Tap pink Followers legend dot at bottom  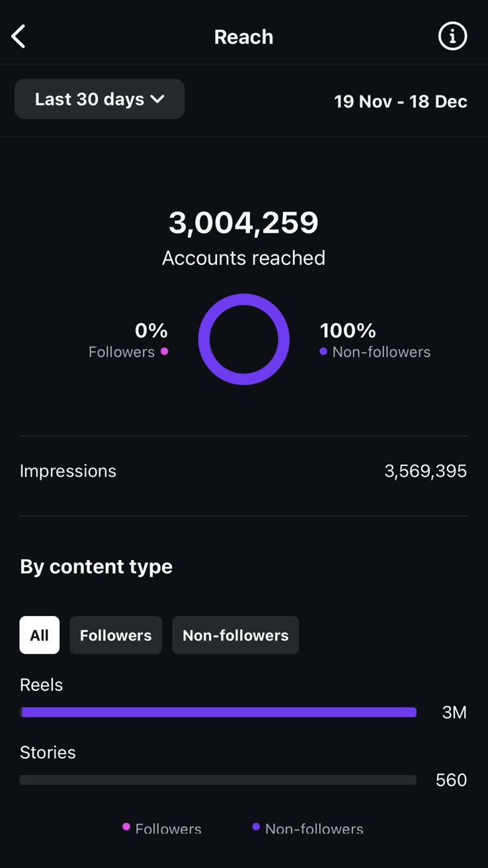click(126, 826)
